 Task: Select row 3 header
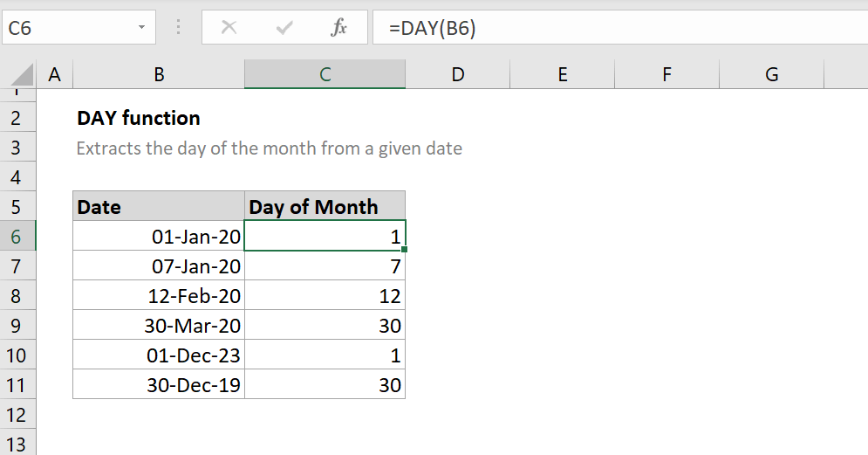coord(17,148)
